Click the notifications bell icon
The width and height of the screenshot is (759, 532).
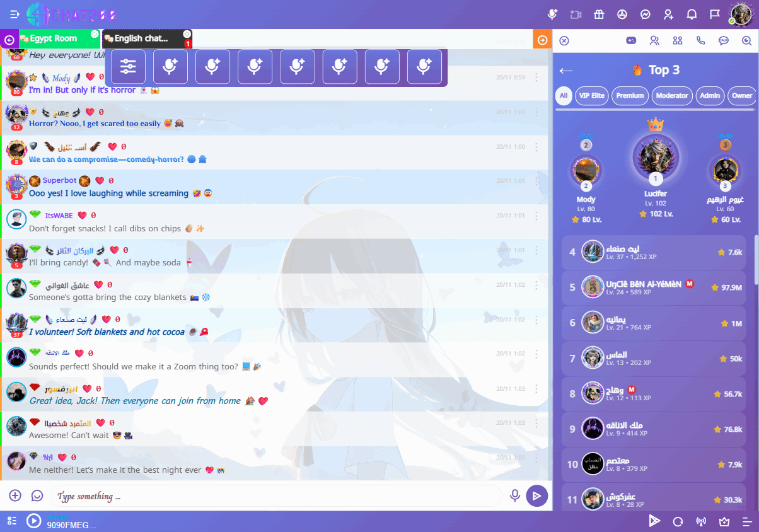pos(692,14)
